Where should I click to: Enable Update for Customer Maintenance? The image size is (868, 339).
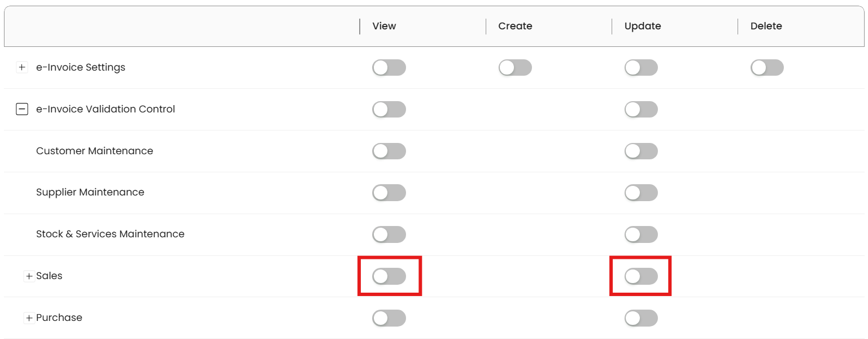(x=641, y=151)
